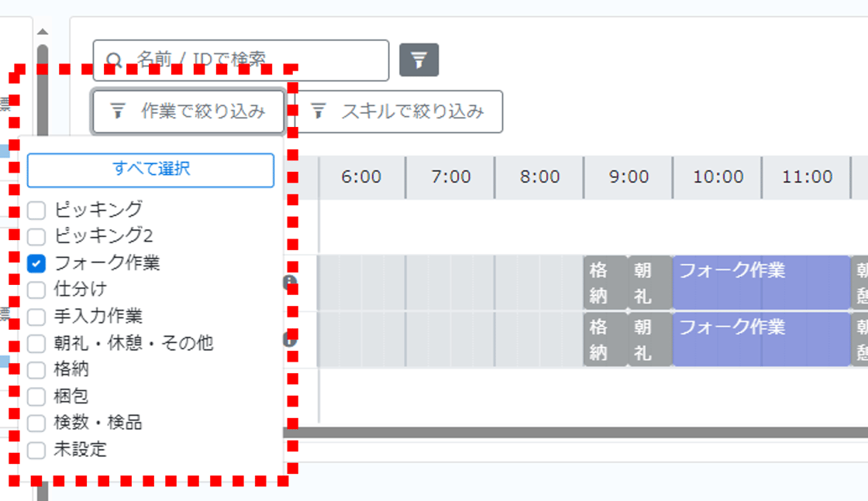Open the スキルで絞り込み filter dropdown
This screenshot has width=868, height=501.
click(399, 112)
